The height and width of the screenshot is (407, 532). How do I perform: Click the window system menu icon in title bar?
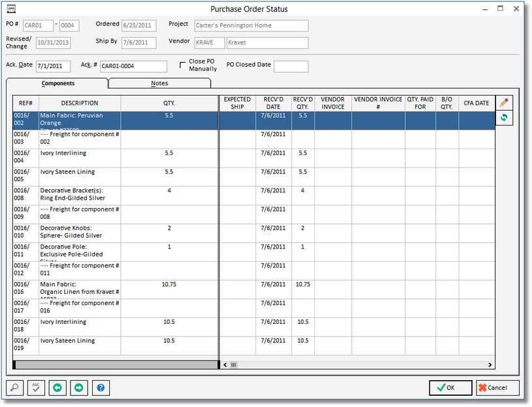tap(11, 9)
